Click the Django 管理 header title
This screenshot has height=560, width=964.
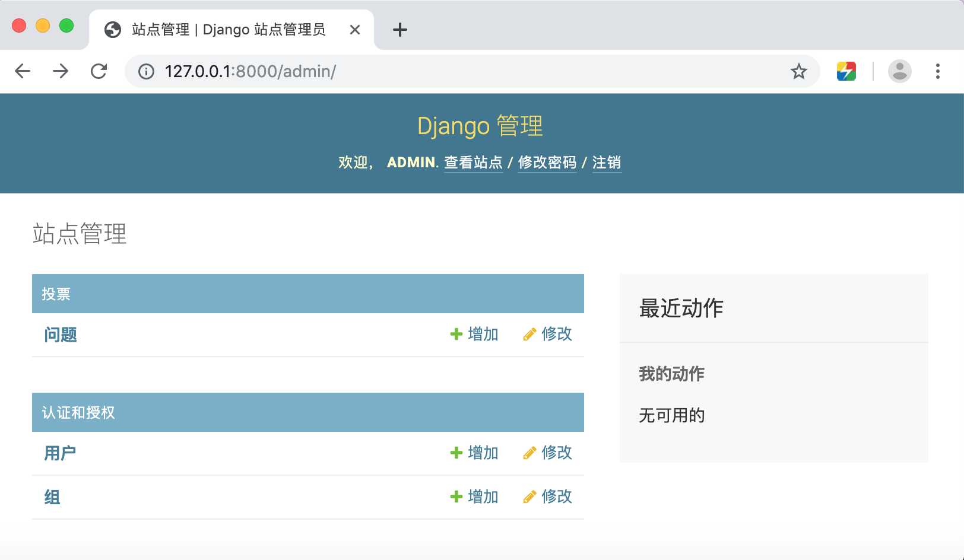(480, 126)
